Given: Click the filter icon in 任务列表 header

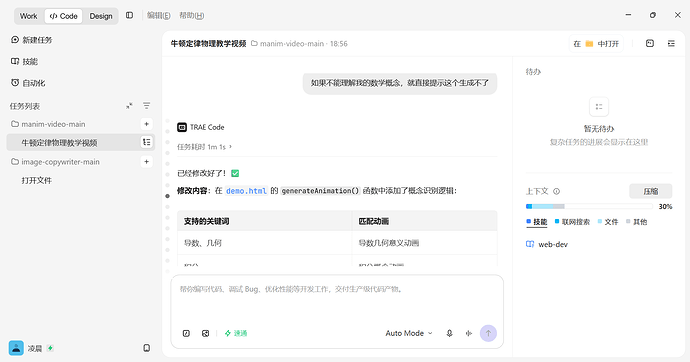Looking at the screenshot, I should pyautogui.click(x=147, y=106).
